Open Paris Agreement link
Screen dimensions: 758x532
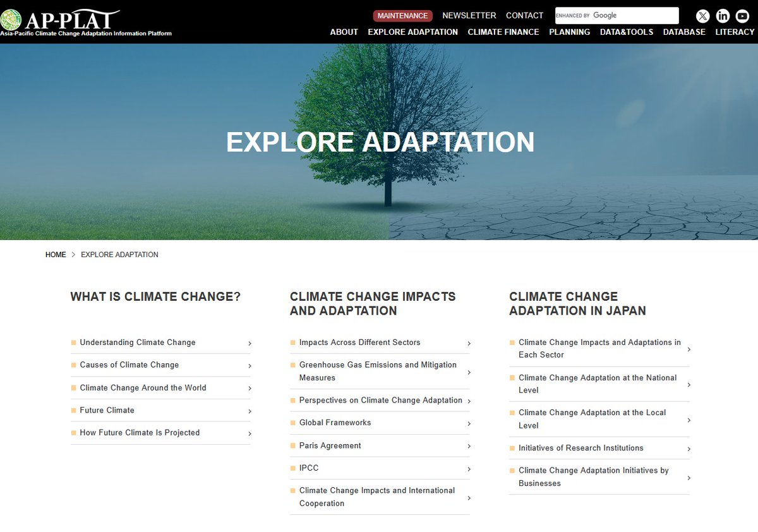(330, 445)
